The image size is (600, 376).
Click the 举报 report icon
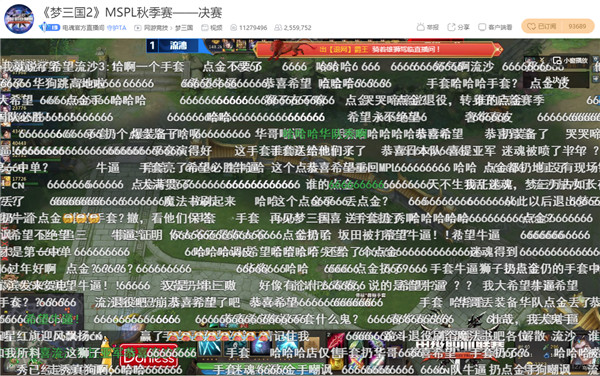[x=421, y=27]
